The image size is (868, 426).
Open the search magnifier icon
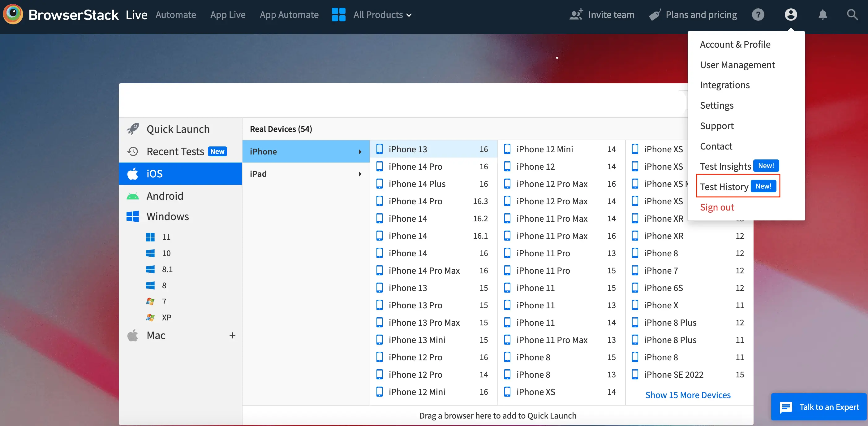(852, 15)
